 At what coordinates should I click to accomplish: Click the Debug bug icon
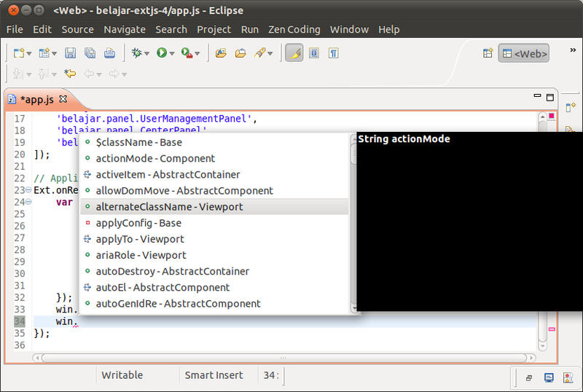135,53
